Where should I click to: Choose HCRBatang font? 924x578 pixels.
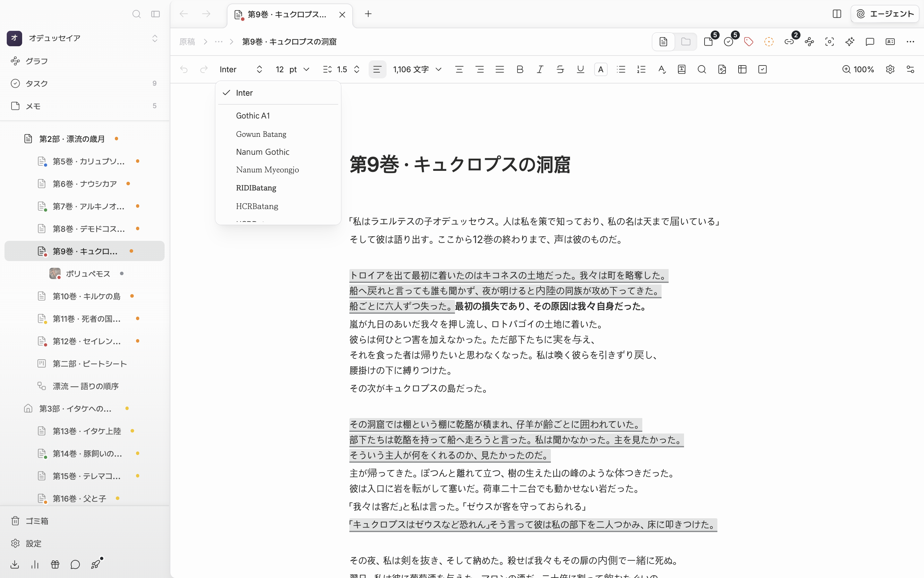tap(278, 206)
